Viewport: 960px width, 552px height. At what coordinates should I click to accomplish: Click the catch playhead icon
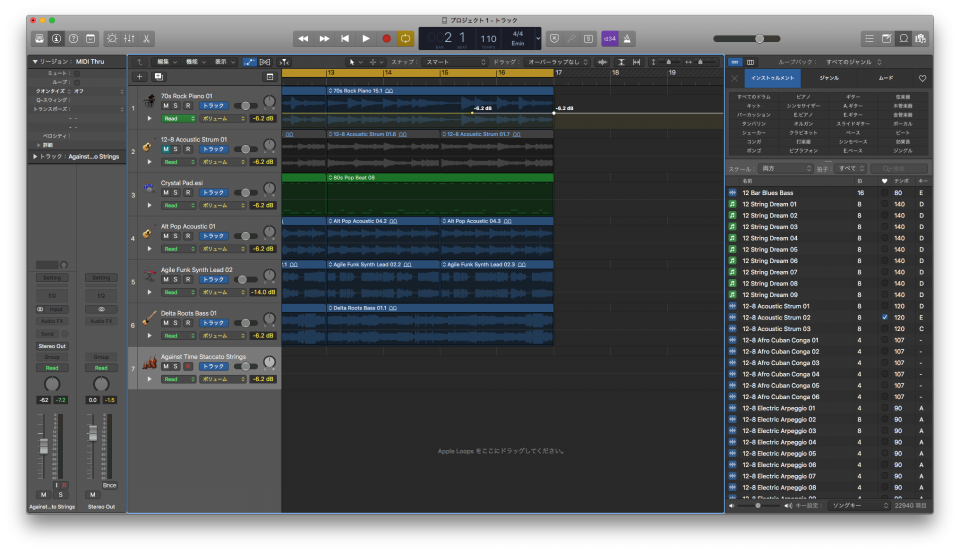pos(284,62)
